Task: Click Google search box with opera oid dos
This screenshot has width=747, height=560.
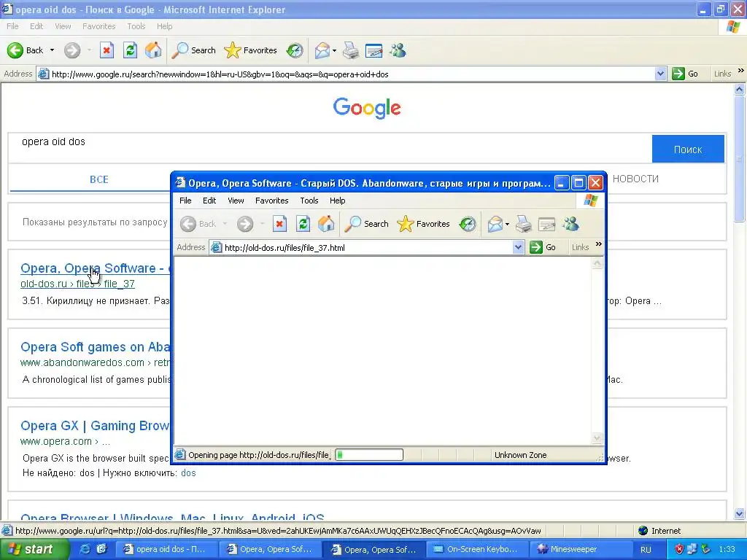Action: 330,149
